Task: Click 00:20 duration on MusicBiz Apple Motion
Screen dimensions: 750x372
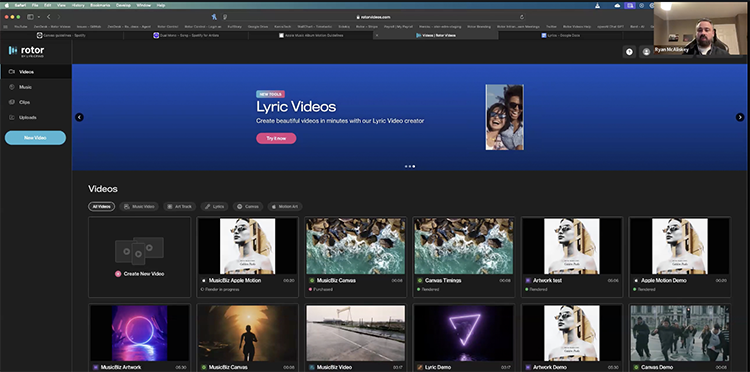Action: pos(288,281)
